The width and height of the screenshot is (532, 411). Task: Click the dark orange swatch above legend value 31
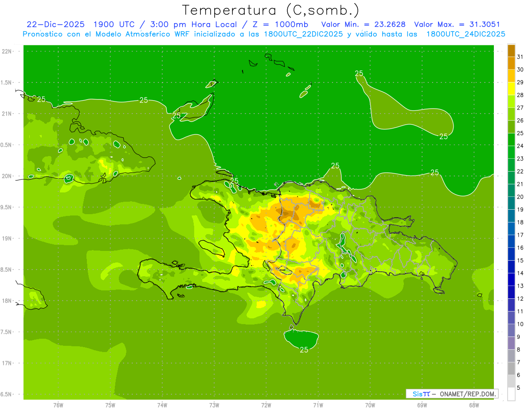(511, 51)
